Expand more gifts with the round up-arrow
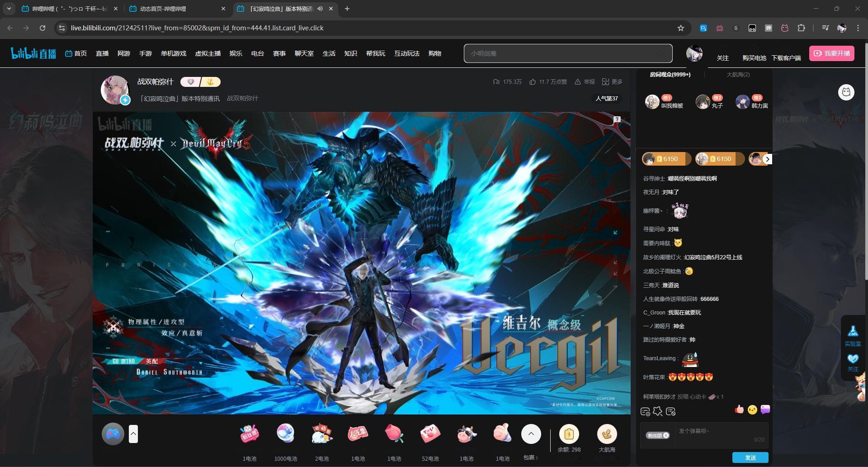 coord(531,434)
